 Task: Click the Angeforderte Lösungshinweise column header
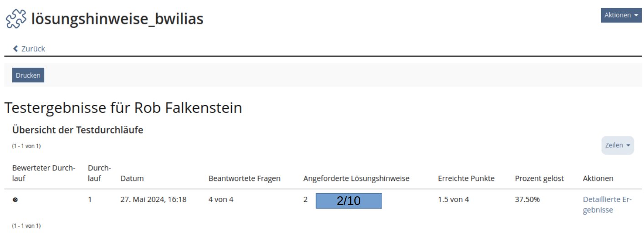(356, 179)
